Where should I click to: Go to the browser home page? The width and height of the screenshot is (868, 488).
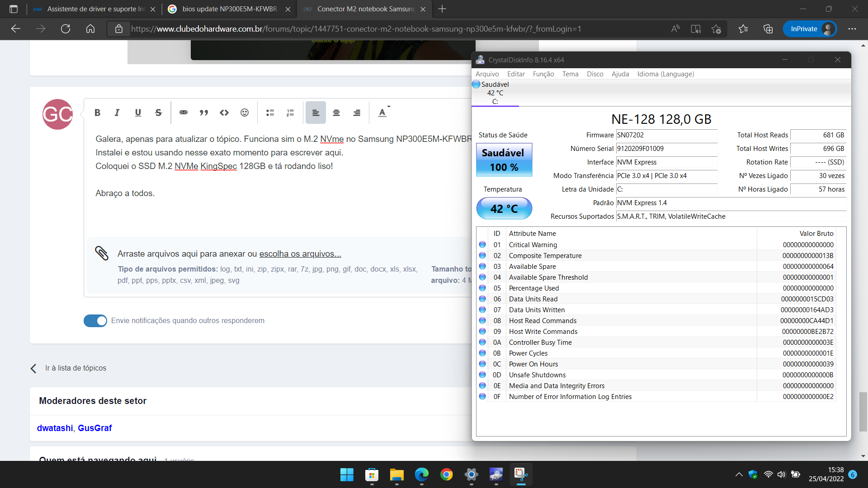90,29
